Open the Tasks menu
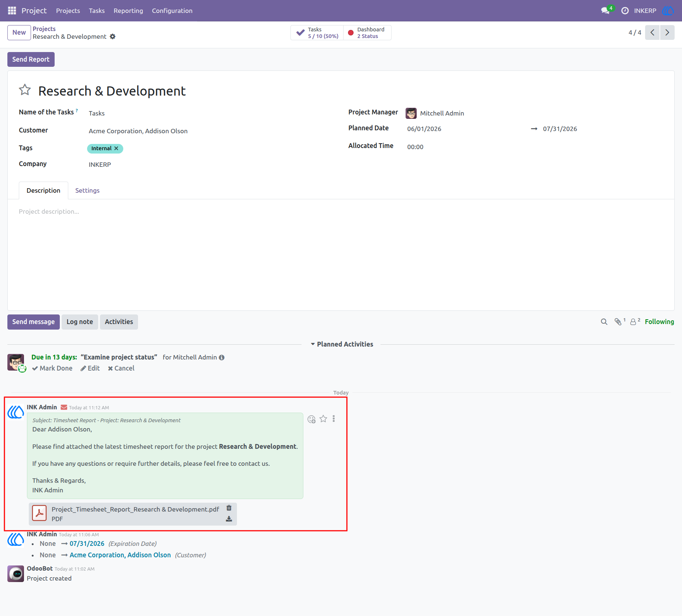 pos(97,11)
